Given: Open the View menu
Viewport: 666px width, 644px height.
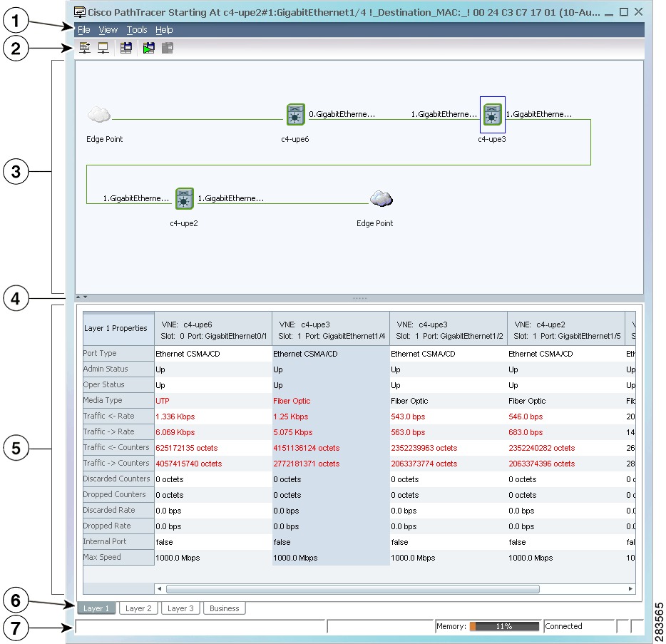Looking at the screenshot, I should 108,30.
